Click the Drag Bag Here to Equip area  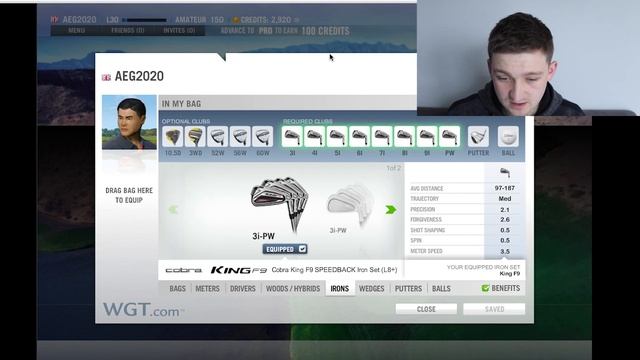(129, 195)
